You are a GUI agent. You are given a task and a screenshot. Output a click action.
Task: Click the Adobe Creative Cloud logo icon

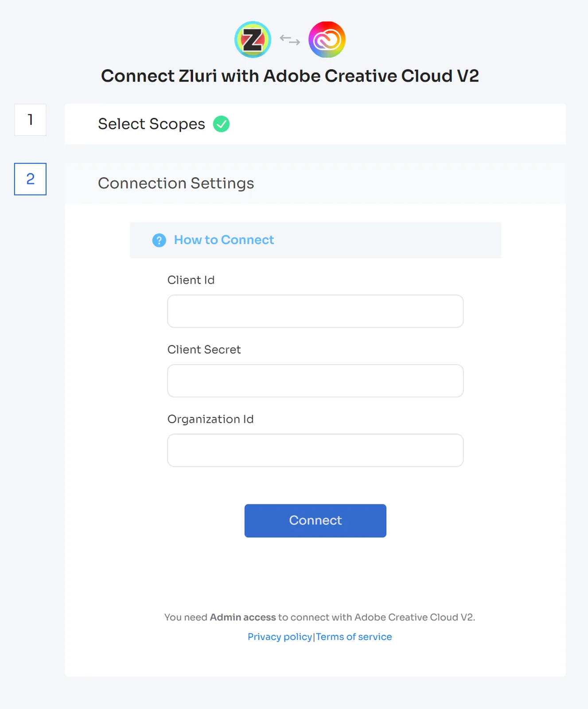[x=327, y=39]
